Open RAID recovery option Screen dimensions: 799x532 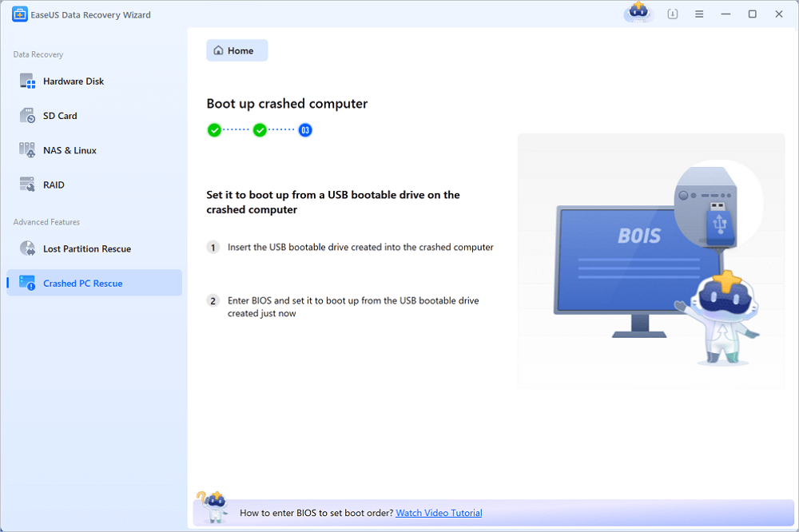(x=94, y=185)
